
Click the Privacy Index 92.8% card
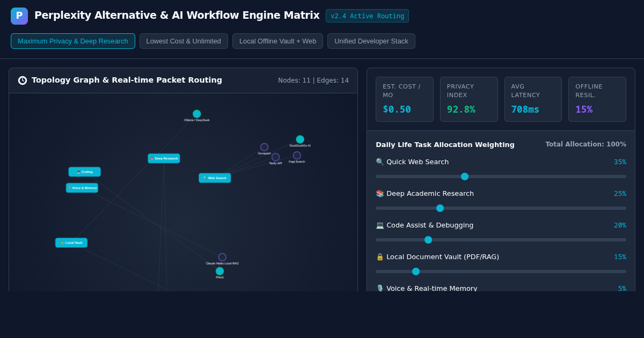pyautogui.click(x=469, y=99)
